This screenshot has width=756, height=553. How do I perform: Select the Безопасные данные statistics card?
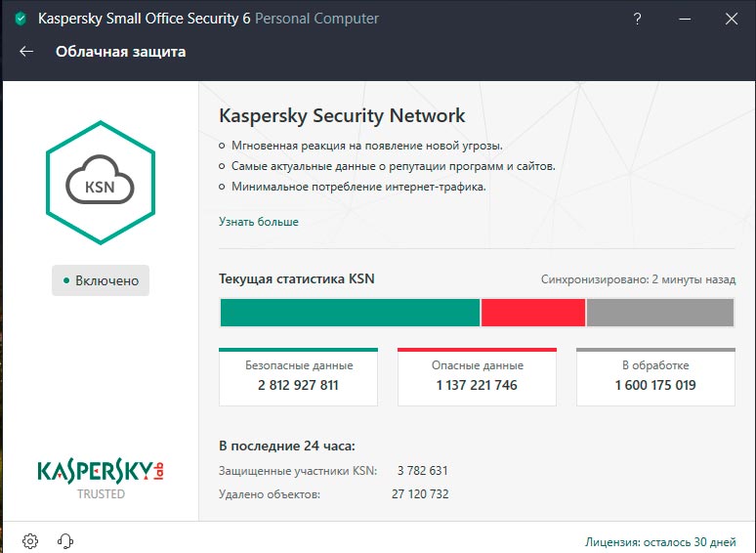pyautogui.click(x=298, y=376)
